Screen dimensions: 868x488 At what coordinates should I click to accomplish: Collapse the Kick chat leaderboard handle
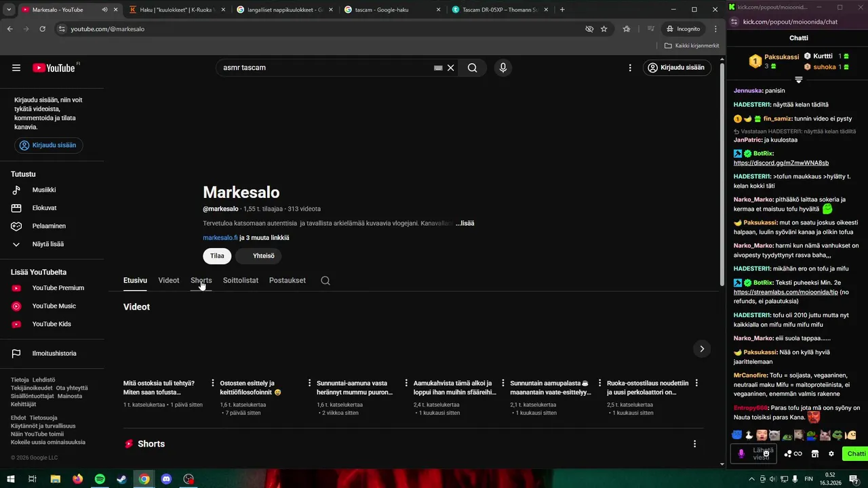point(799,80)
